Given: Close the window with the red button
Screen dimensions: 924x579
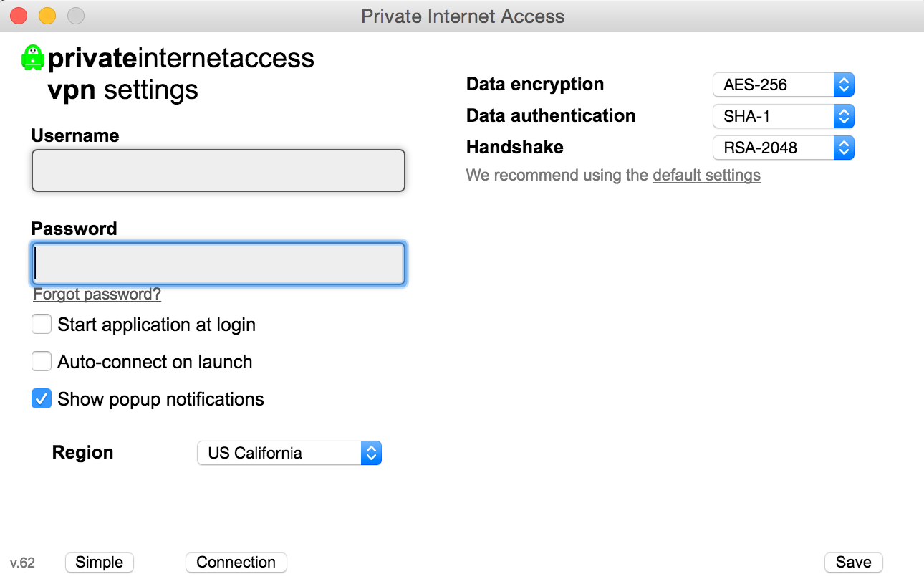Looking at the screenshot, I should pos(19,16).
